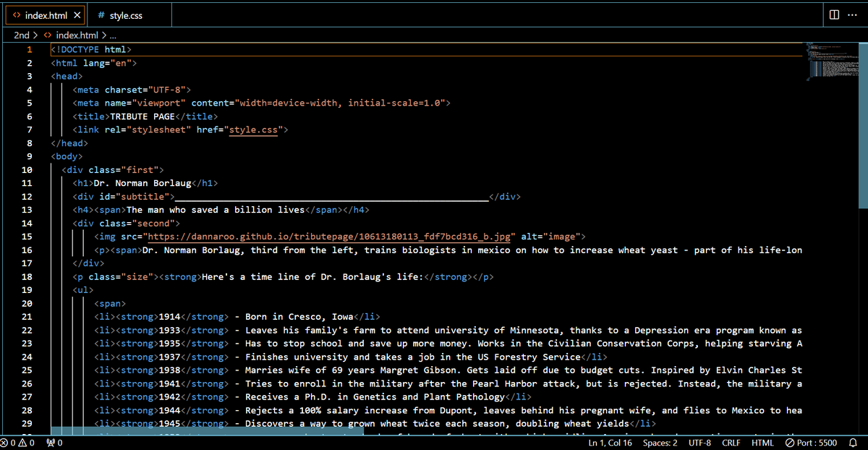868x450 pixels.
Task: Click the 1944 'Dupont' salary line
Action: (x=448, y=410)
